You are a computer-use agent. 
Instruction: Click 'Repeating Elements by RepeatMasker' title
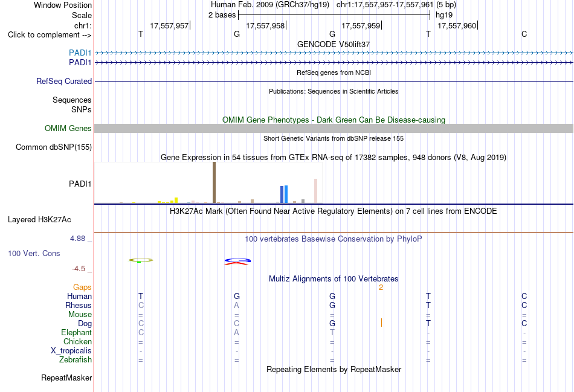[x=334, y=369]
